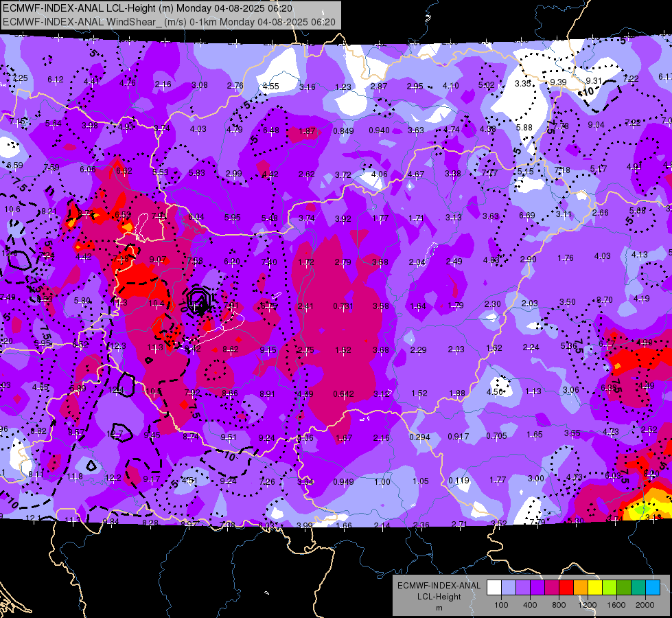
Task: Click the grid value 5.88
Action: [524, 127]
